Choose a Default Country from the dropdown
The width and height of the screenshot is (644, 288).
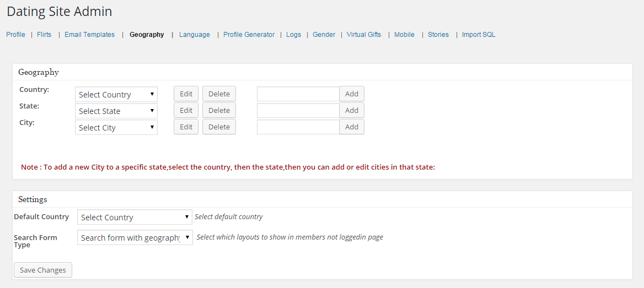[135, 217]
